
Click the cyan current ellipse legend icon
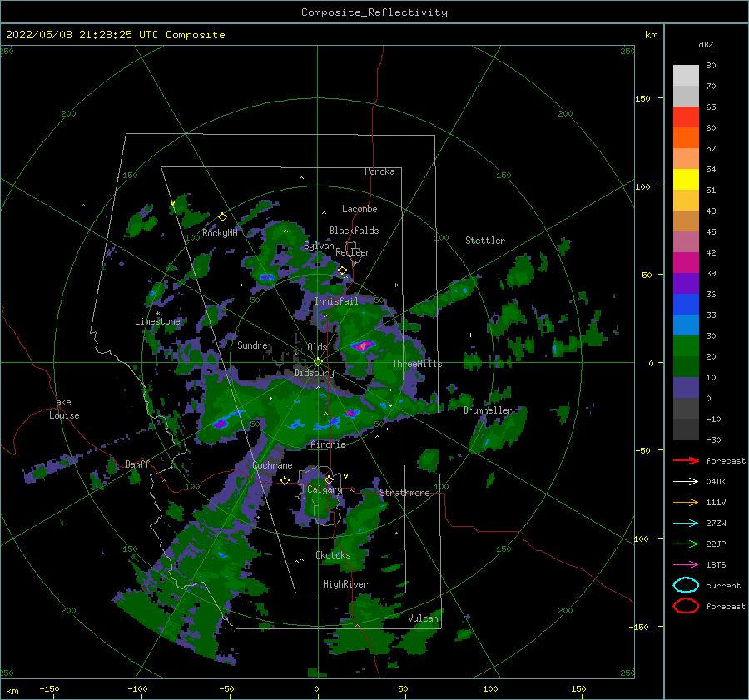pyautogui.click(x=686, y=585)
